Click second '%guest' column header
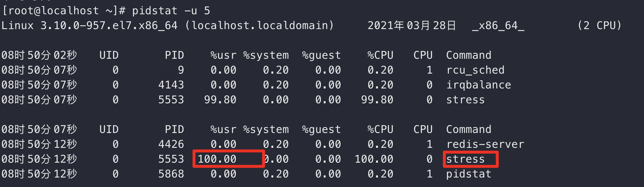The width and height of the screenshot is (644, 187). [x=322, y=130]
